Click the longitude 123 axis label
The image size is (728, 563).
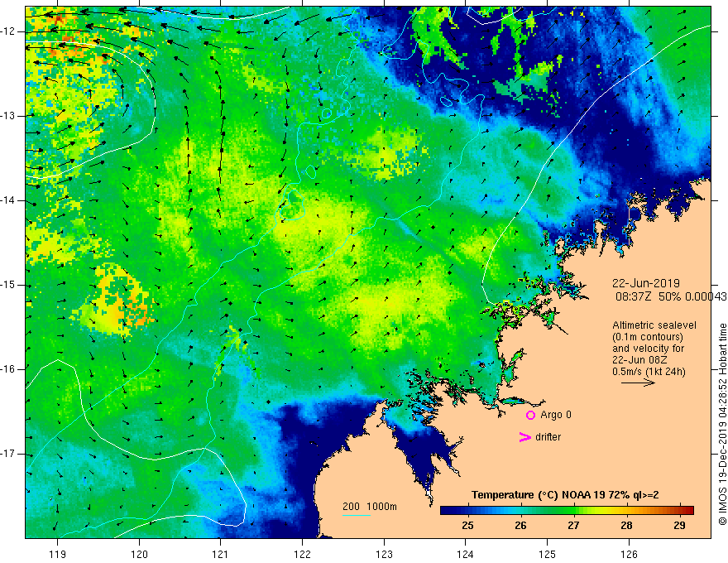(x=384, y=554)
